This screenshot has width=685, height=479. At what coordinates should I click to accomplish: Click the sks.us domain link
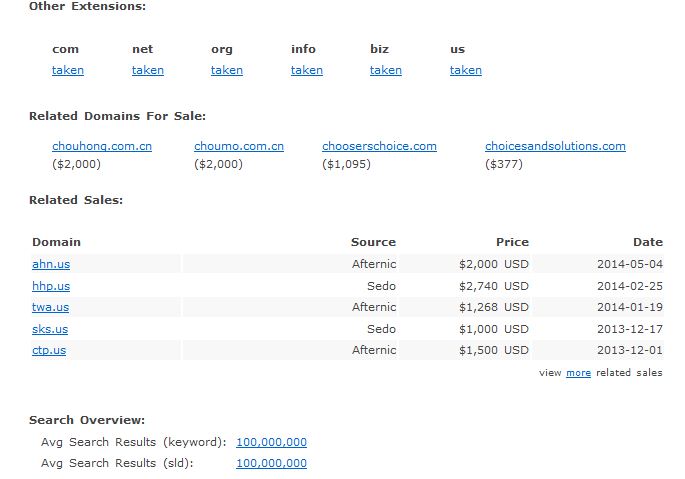[50, 329]
